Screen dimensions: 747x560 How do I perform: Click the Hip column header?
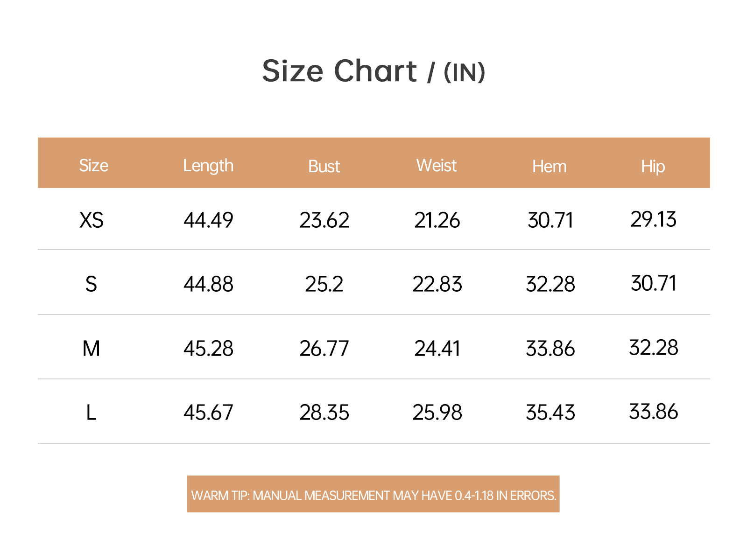point(653,167)
